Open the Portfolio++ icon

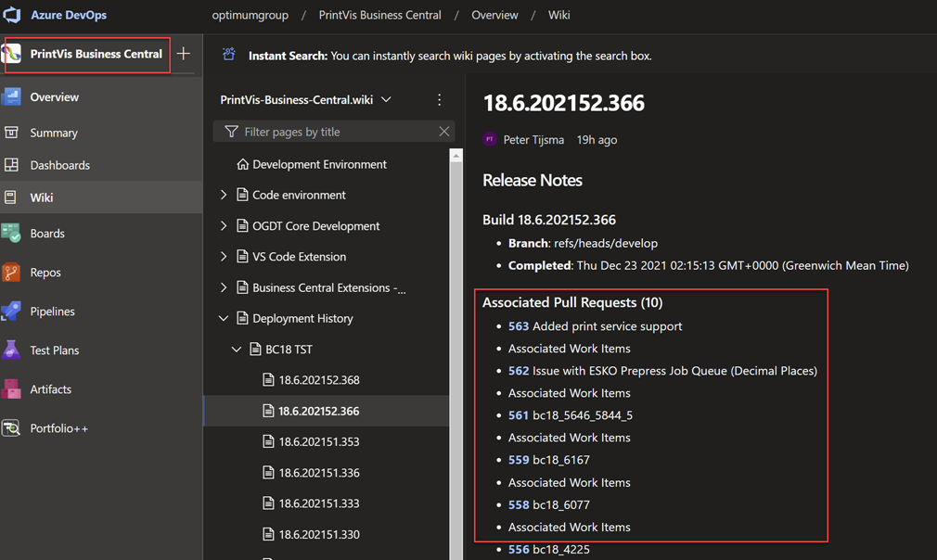(x=11, y=428)
